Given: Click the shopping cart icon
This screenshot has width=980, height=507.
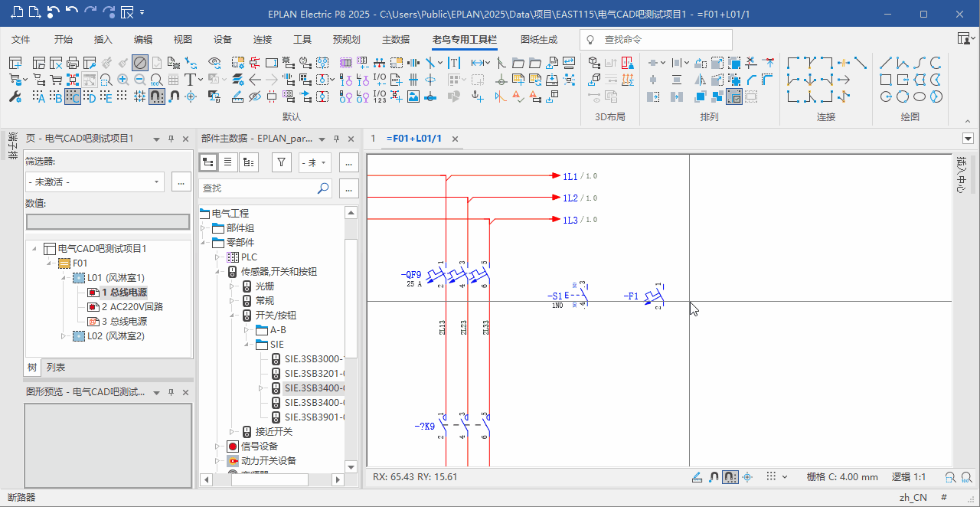Looking at the screenshot, I should click(56, 80).
